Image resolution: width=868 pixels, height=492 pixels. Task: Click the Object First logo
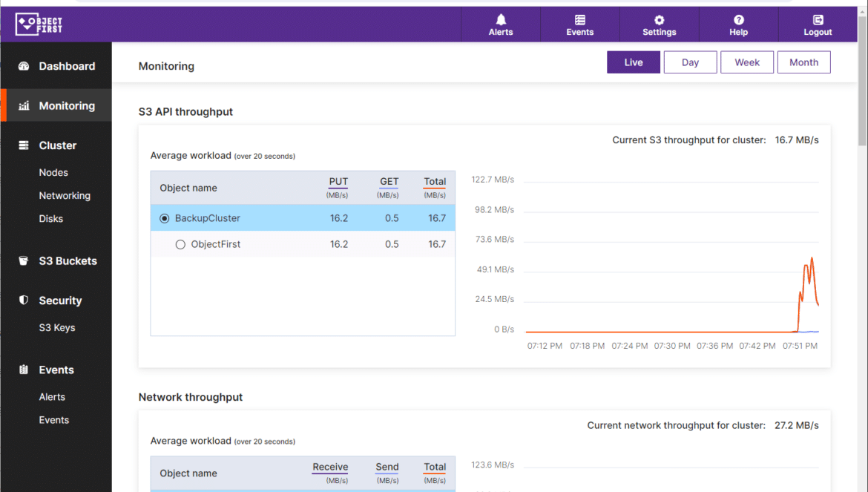(x=39, y=24)
